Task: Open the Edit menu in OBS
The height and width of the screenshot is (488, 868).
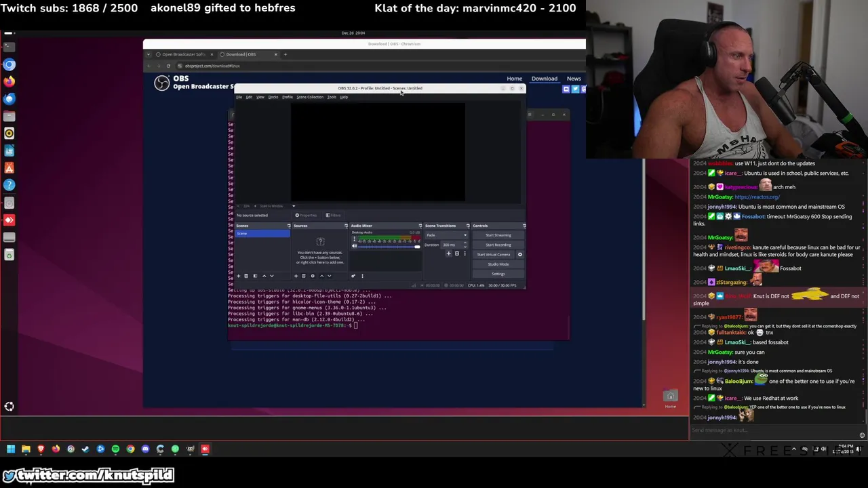Action: 249,97
